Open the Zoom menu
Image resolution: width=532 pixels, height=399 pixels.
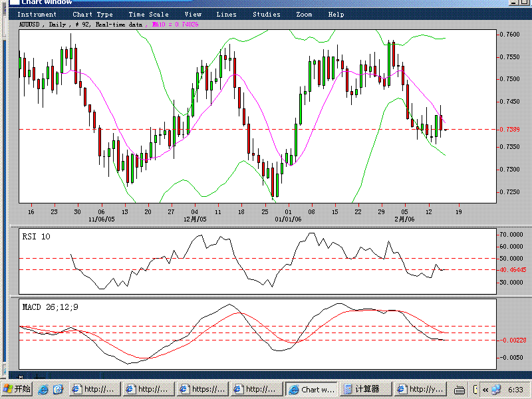(x=304, y=14)
